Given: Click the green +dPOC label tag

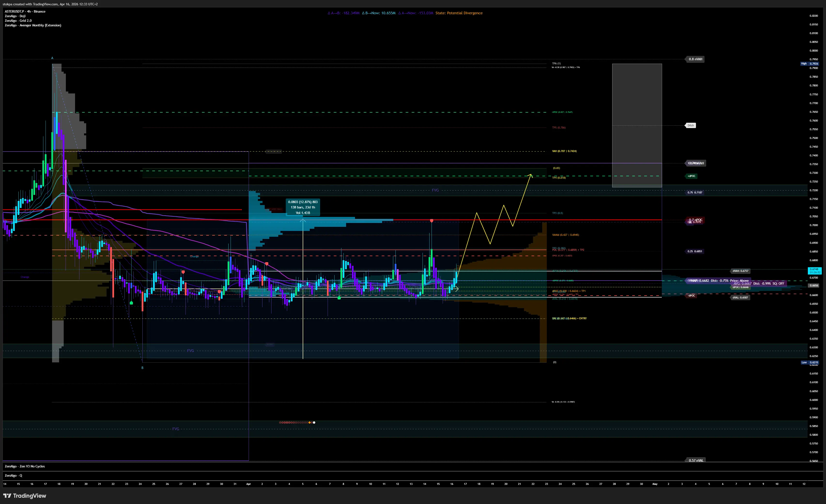Looking at the screenshot, I should pos(691,176).
